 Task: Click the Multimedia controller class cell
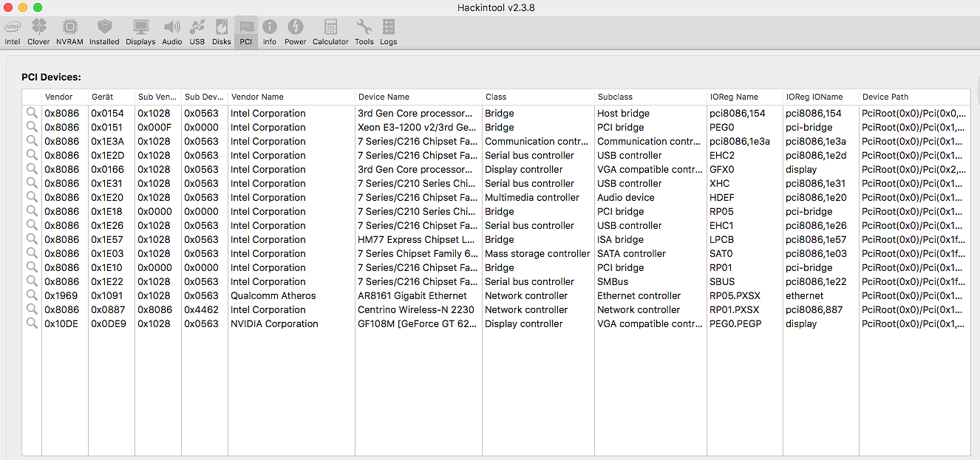pyautogui.click(x=532, y=197)
